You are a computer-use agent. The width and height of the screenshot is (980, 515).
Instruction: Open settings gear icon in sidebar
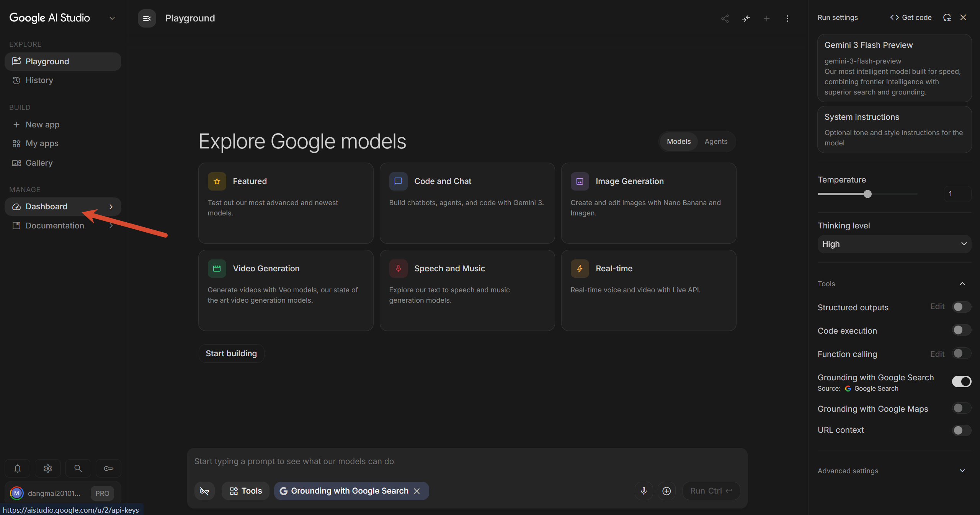(48, 468)
